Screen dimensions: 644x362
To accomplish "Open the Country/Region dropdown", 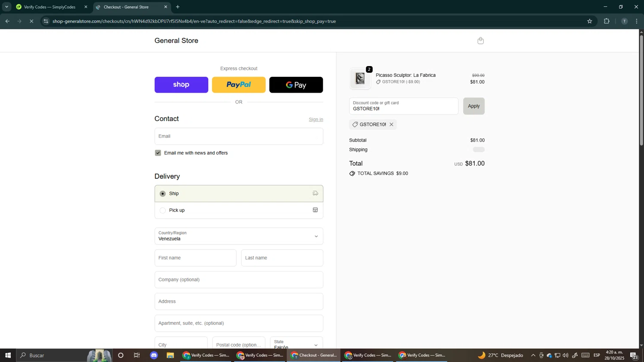I will tap(239, 236).
